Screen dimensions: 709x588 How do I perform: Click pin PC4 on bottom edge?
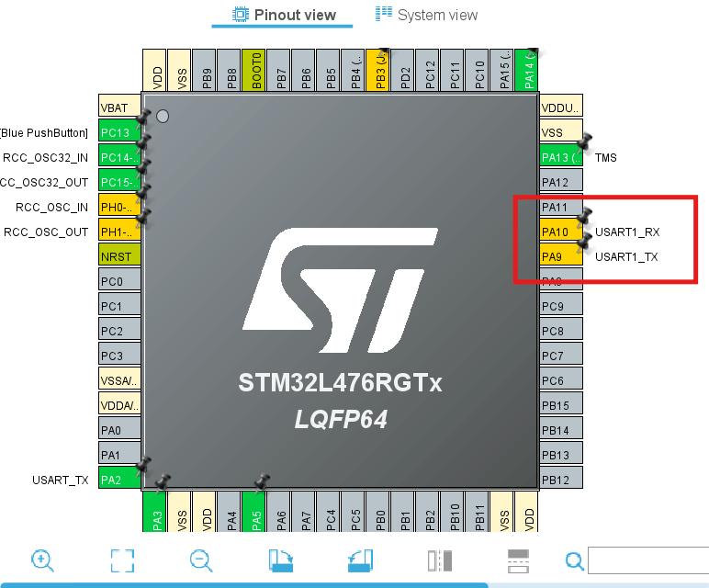(328, 512)
